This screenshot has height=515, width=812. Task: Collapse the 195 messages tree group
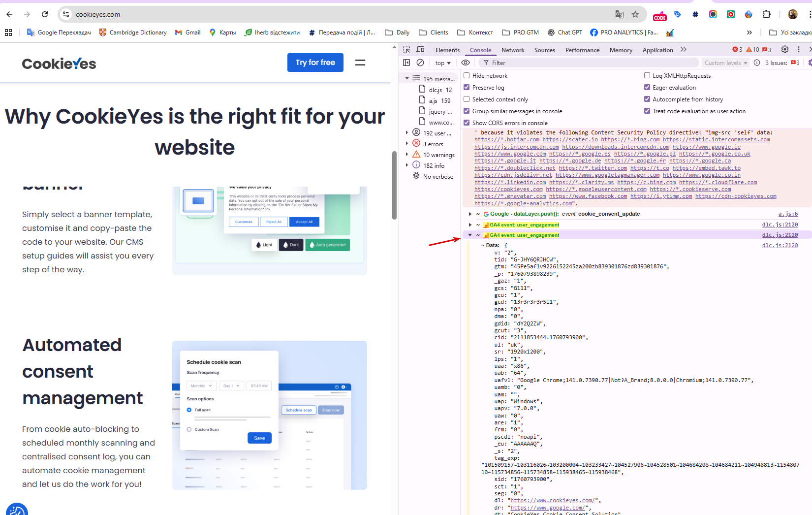(x=407, y=78)
